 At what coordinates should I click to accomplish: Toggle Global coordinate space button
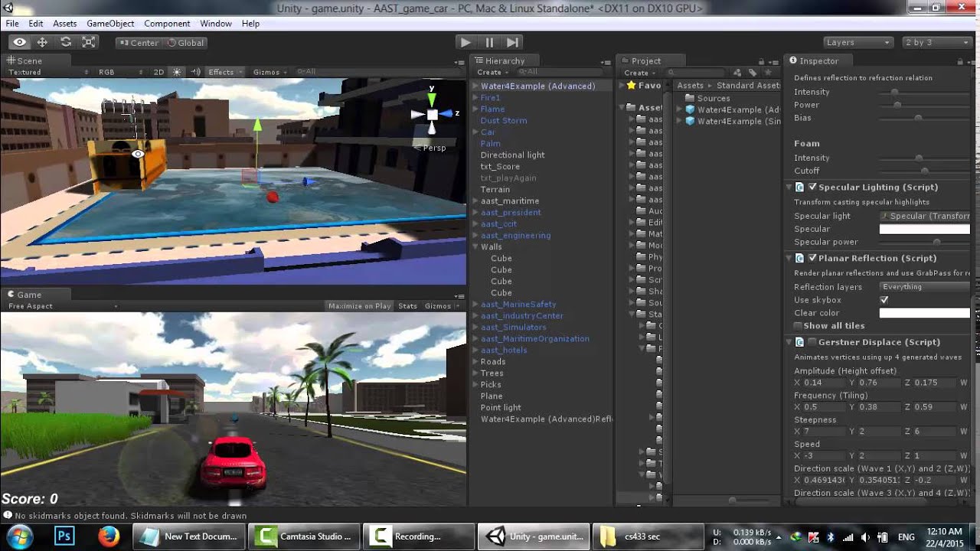pos(186,43)
